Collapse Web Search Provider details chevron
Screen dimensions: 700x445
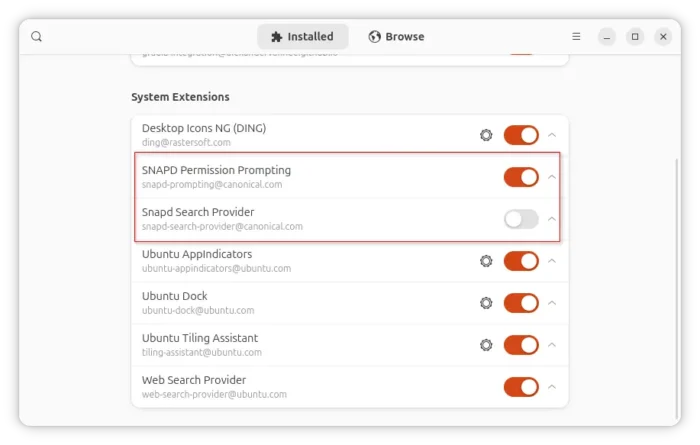552,387
